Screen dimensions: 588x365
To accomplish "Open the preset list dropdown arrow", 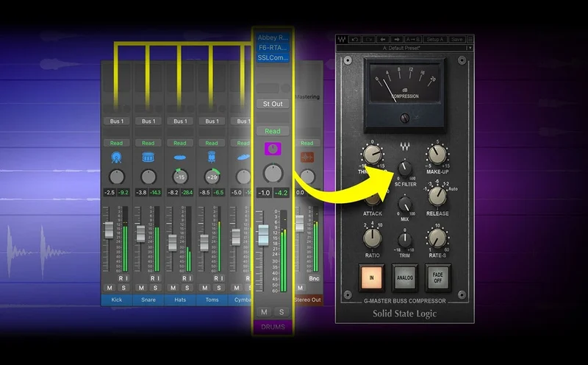I will coord(470,48).
